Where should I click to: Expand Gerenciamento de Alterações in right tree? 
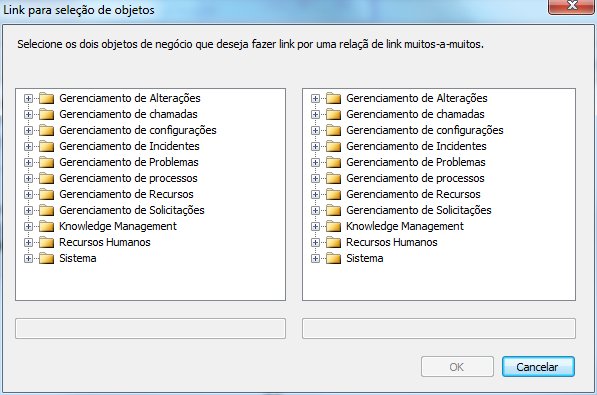(x=315, y=98)
